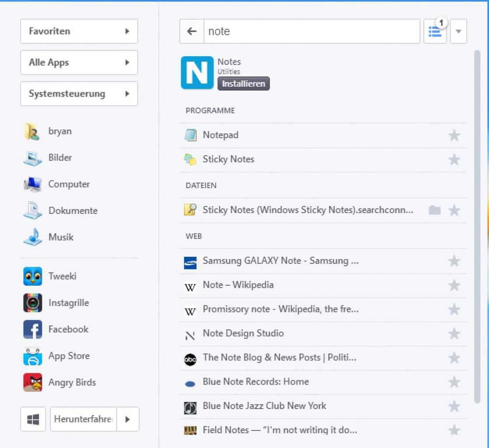This screenshot has height=448, width=489.
Task: Click the PROGRAMME section heading
Action: (x=210, y=111)
